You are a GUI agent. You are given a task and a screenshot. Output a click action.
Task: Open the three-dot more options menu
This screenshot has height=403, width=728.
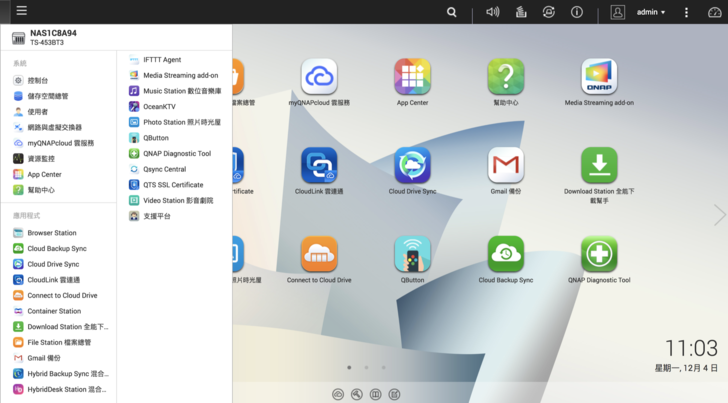pos(686,12)
